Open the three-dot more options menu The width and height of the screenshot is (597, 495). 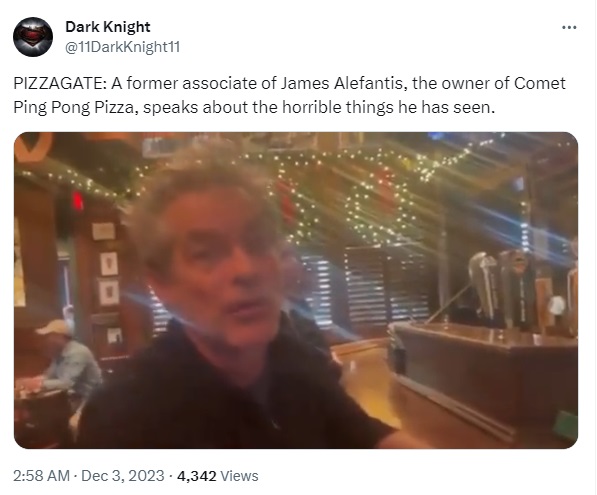coord(569,27)
